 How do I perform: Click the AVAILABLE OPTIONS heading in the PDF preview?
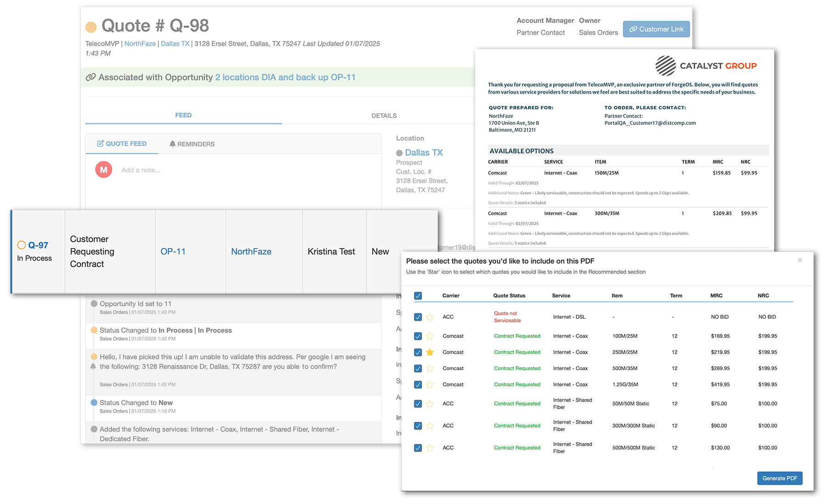[521, 151]
